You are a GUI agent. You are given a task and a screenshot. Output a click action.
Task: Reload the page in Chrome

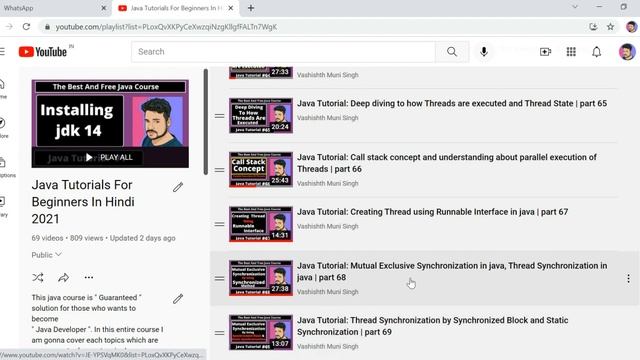tap(27, 27)
